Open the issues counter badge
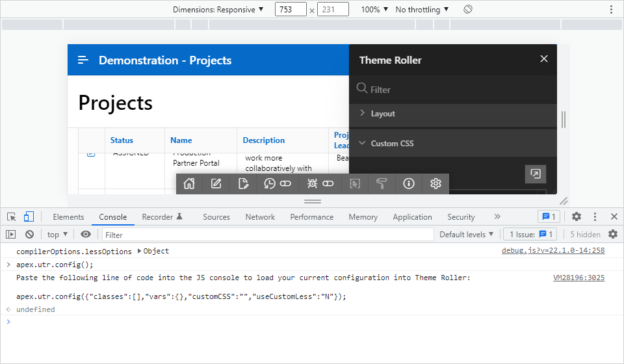Screen dimensions: 624x364 click(x=549, y=216)
